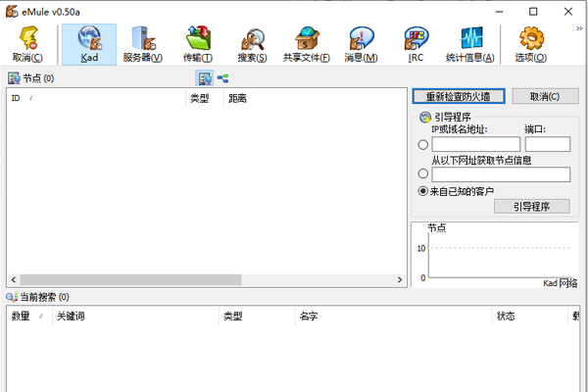Viewport: 588px width, 392px height.
Task: Click the 当前搜索 (0) magnifier icon
Action: pyautogui.click(x=12, y=297)
